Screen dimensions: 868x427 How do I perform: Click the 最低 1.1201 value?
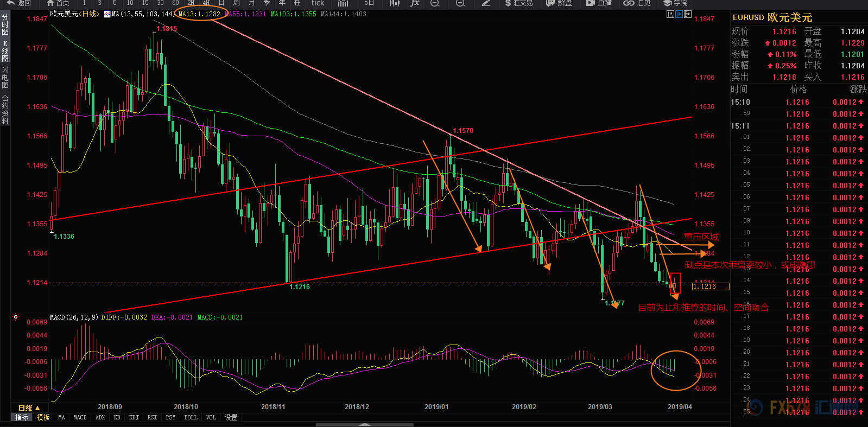(853, 54)
